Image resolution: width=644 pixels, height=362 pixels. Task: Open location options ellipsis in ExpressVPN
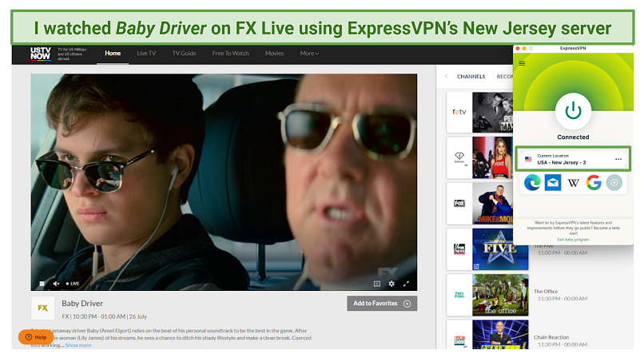coord(618,159)
